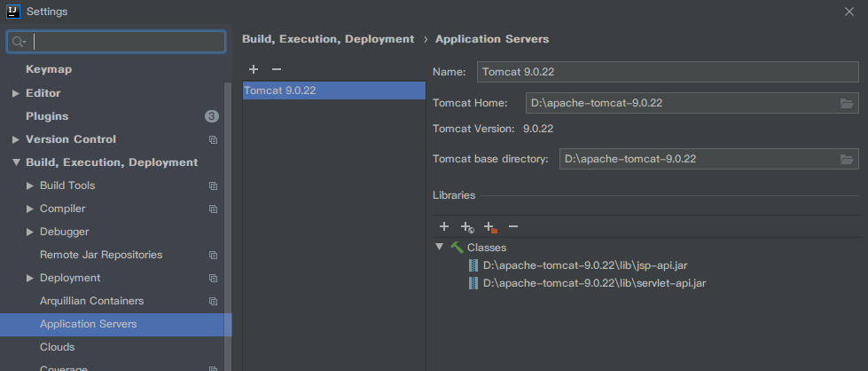Image resolution: width=868 pixels, height=371 pixels.
Task: Browse for Tomcat Home folder
Action: 847,103
